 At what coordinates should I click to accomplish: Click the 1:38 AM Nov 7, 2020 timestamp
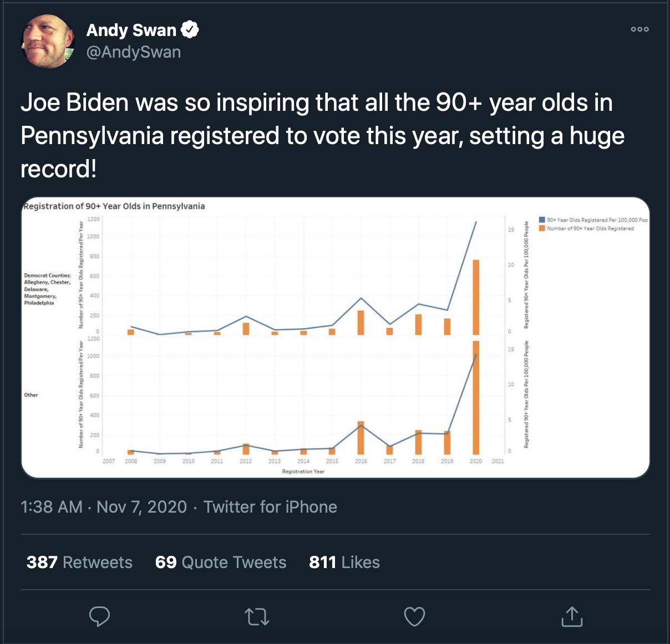pos(104,507)
